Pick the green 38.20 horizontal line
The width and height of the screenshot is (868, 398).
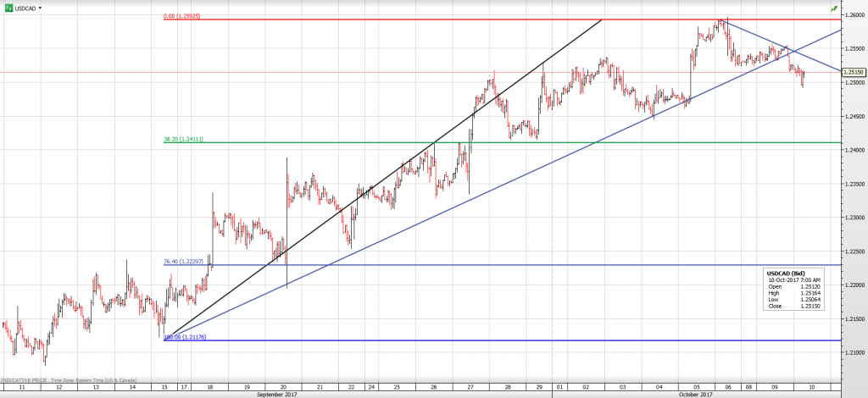pos(509,142)
